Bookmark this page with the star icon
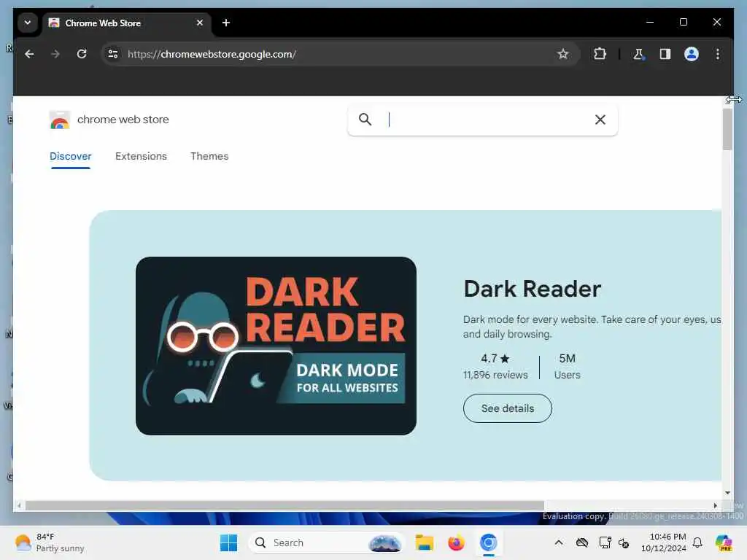Screen dimensions: 747x560 [562, 54]
